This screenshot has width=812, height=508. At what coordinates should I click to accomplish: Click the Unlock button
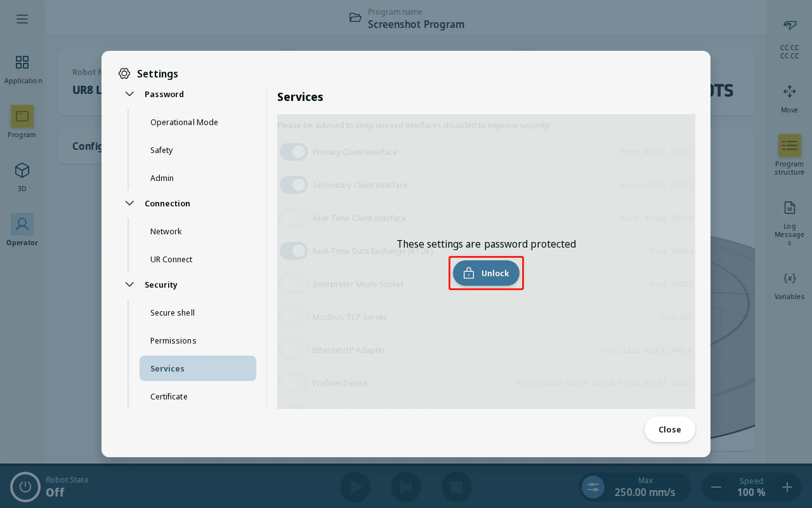[x=486, y=273]
